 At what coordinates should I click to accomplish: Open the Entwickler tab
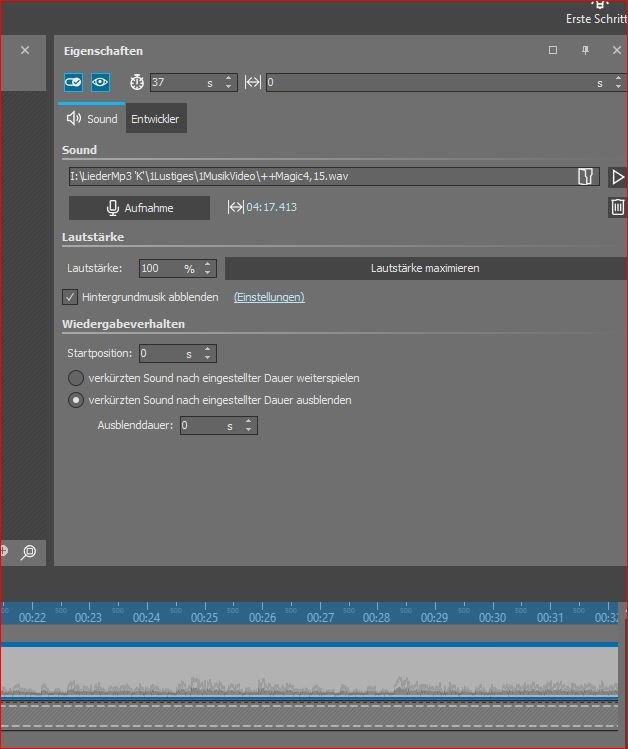point(155,119)
